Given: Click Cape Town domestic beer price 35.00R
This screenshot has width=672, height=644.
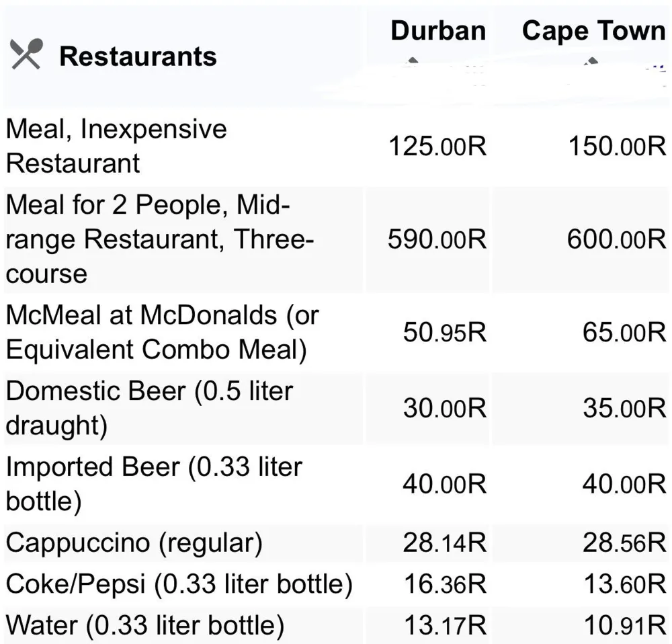Looking at the screenshot, I should coord(624,408).
